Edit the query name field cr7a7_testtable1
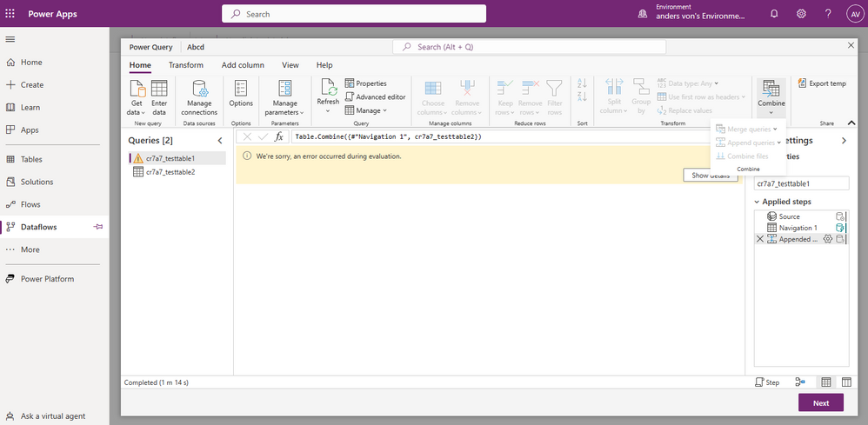The image size is (868, 425). (801, 183)
